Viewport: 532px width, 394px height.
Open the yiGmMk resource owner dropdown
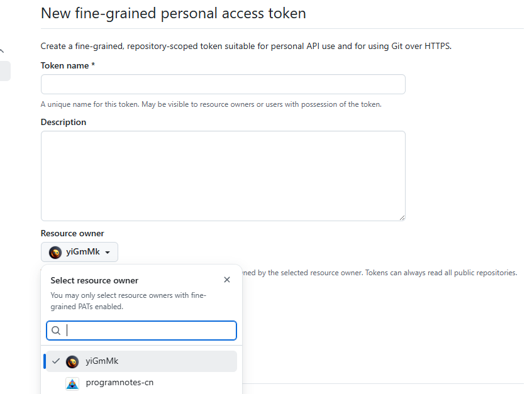pyautogui.click(x=79, y=252)
